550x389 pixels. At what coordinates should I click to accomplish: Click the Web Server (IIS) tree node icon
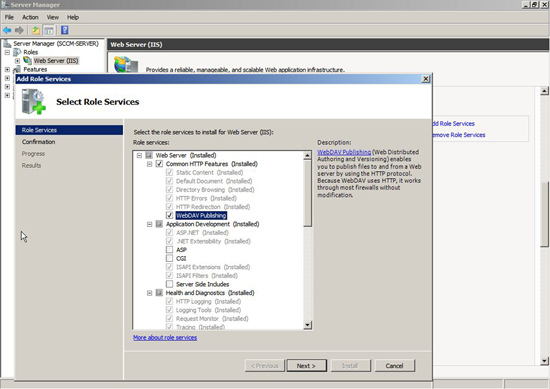point(27,60)
